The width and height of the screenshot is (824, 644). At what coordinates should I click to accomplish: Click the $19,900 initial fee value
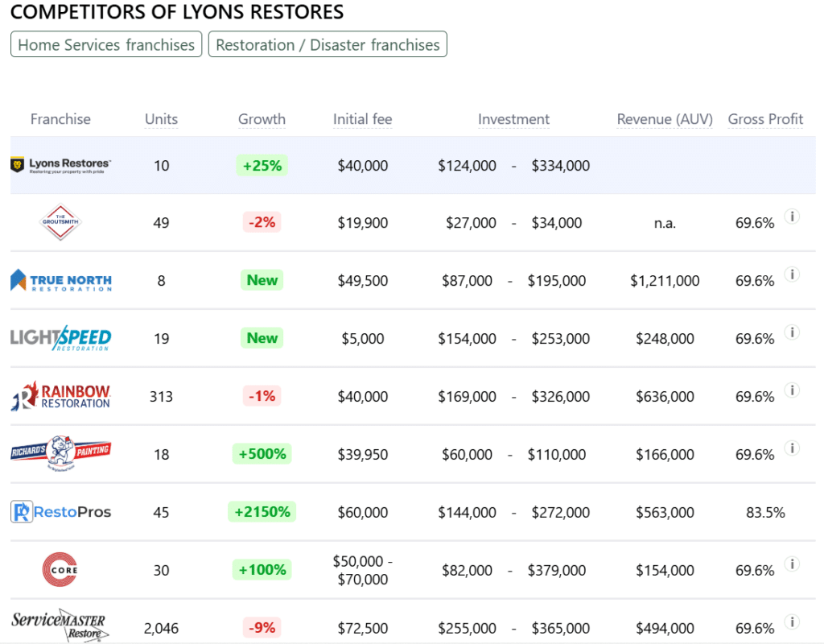click(363, 223)
